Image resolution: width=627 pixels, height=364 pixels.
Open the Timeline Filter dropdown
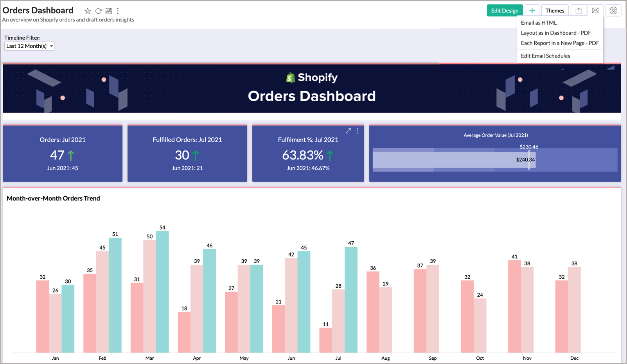click(29, 46)
